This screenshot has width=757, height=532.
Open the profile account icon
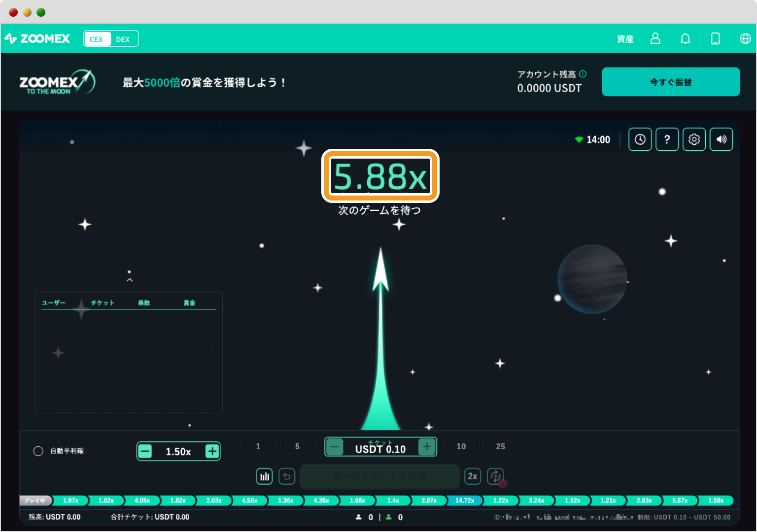(655, 38)
